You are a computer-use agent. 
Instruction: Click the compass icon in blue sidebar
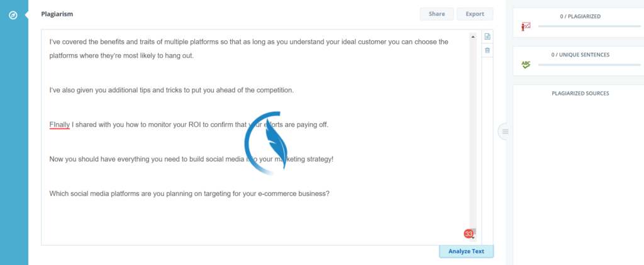pos(13,16)
